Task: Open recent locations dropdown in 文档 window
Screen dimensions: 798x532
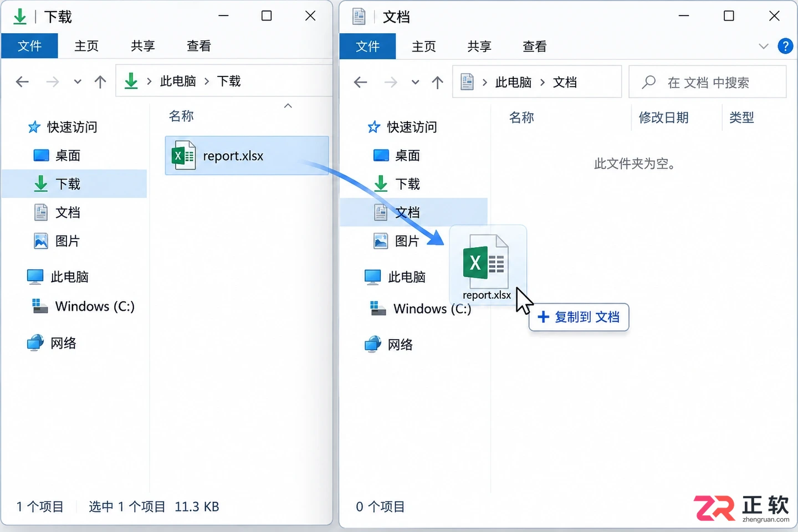Action: point(415,83)
